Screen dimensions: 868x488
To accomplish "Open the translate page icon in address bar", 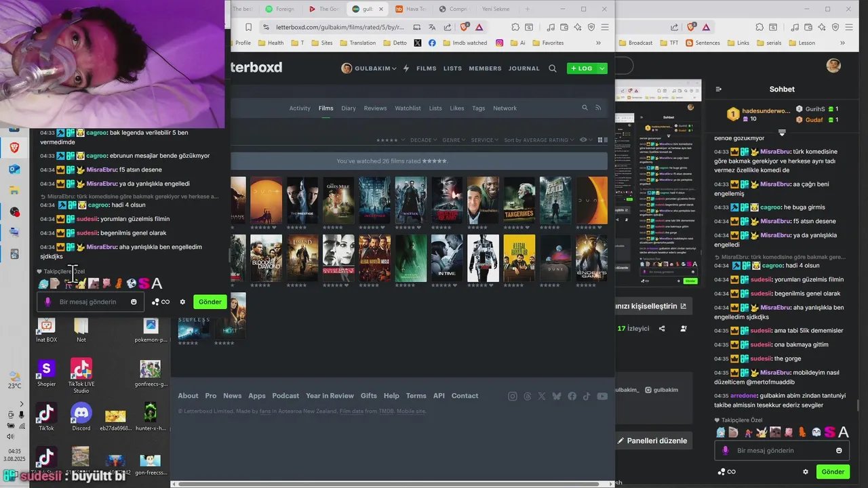I will pos(432,27).
